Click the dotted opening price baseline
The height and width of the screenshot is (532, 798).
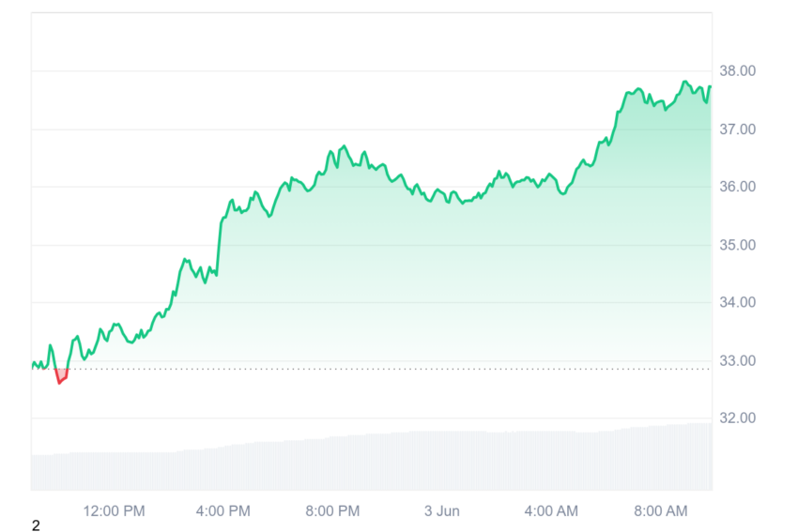372,369
